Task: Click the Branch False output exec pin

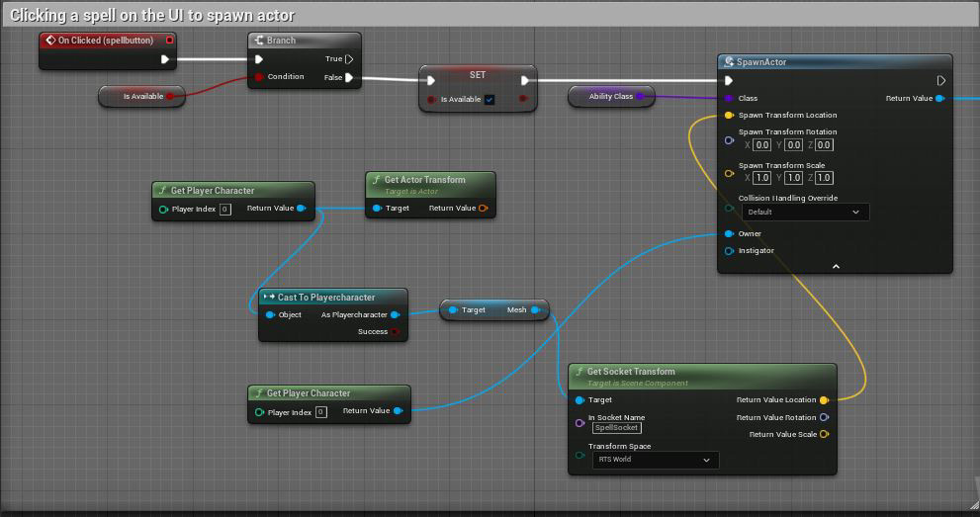Action: tap(349, 77)
